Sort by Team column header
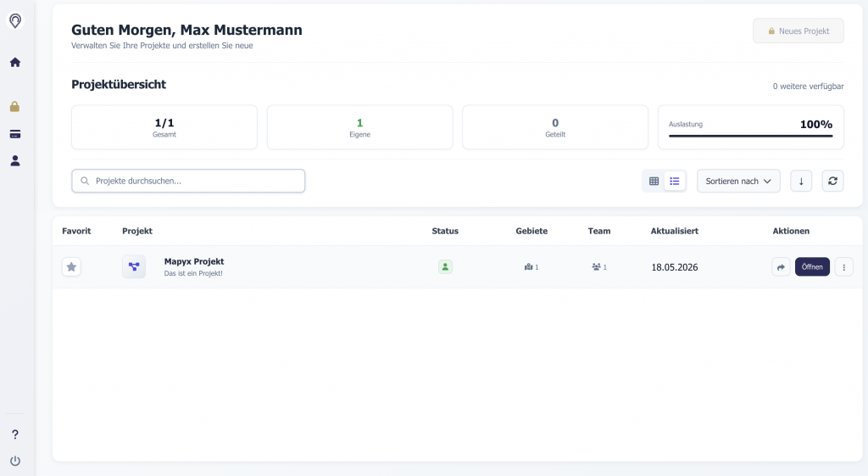 click(x=599, y=231)
